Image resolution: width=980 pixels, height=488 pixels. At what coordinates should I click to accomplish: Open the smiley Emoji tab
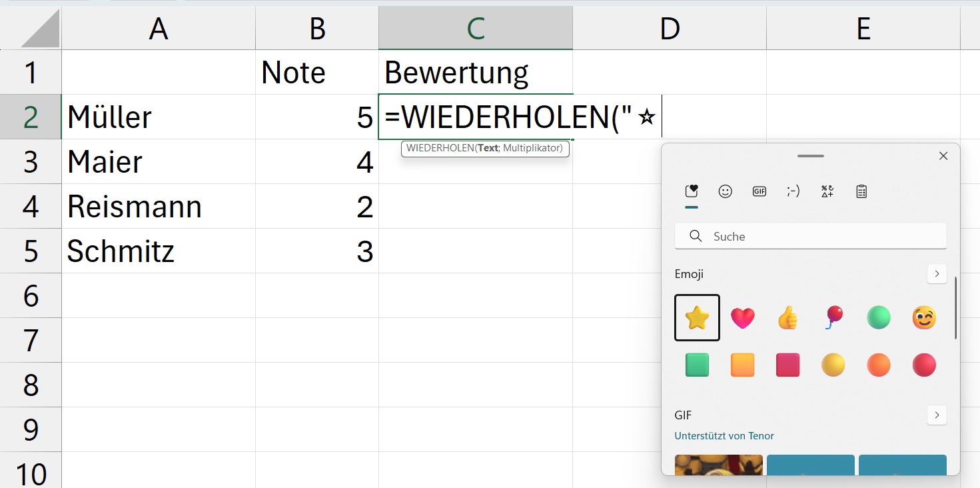click(x=725, y=191)
